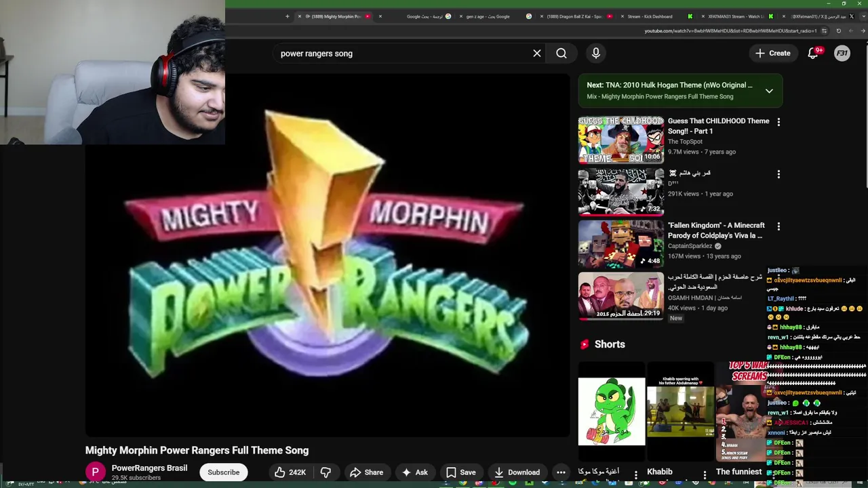Open the 7:32 duration video thumbnail
Viewport: 868px width, 488px height.
pos(621,192)
